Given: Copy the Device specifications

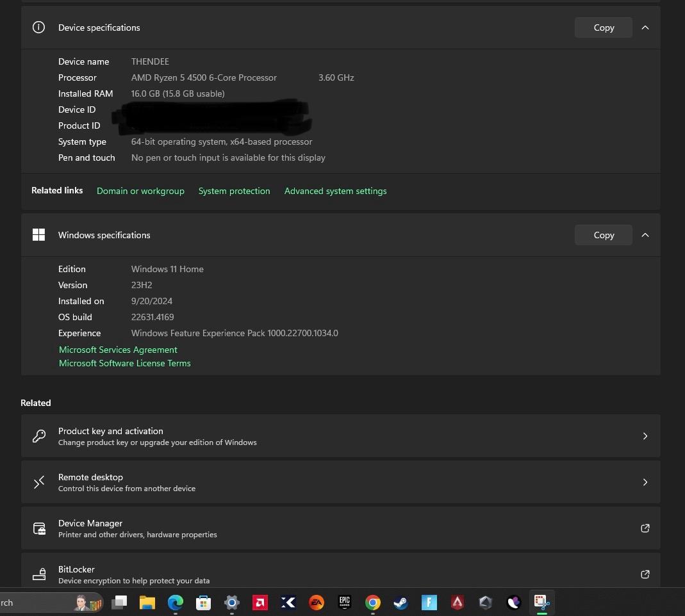Looking at the screenshot, I should coord(604,28).
